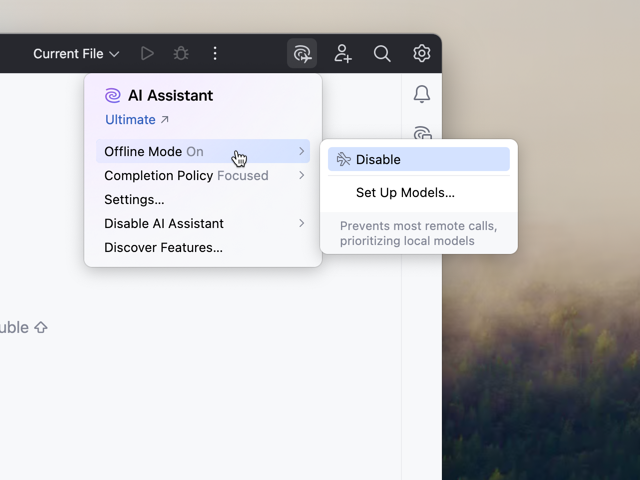
Task: Disable Offline Mode in submenu
Action: 419,159
